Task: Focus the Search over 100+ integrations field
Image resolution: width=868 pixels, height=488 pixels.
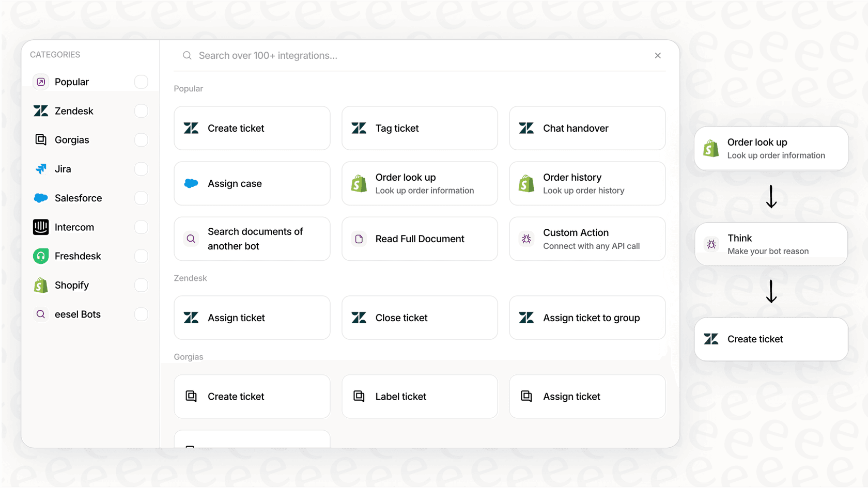Action: point(420,55)
